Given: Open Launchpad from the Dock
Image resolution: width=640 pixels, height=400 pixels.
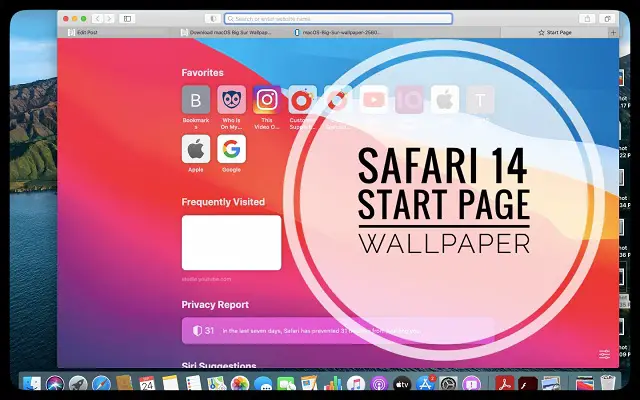Looking at the screenshot, I should tap(78, 384).
